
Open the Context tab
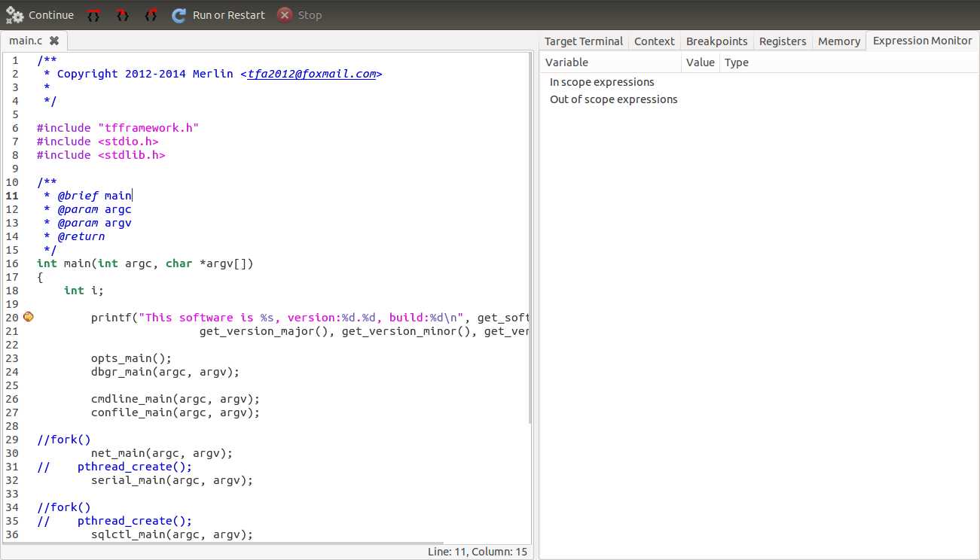655,41
